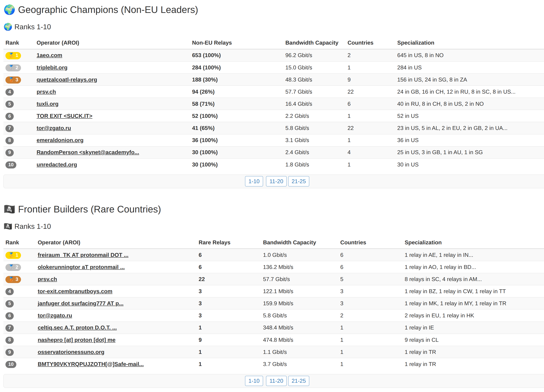Select 1-10 page tab under Geographic Champions
Screen dimensions: 544x392
254,181
